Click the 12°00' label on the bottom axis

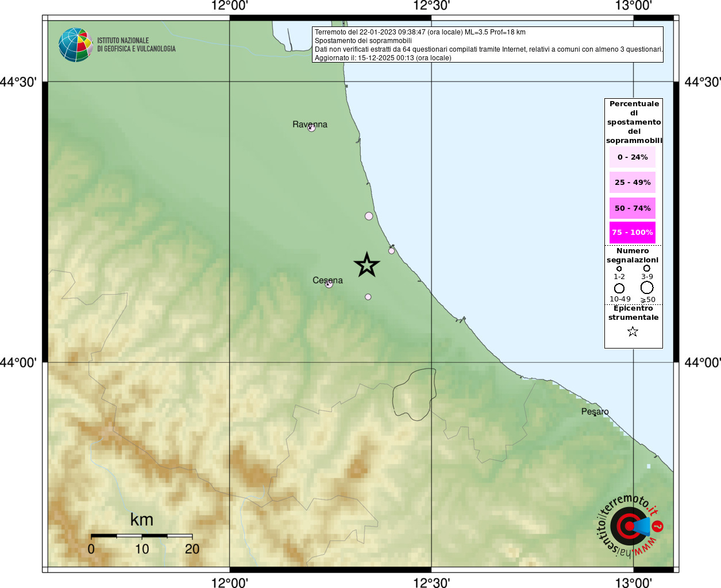point(230,583)
